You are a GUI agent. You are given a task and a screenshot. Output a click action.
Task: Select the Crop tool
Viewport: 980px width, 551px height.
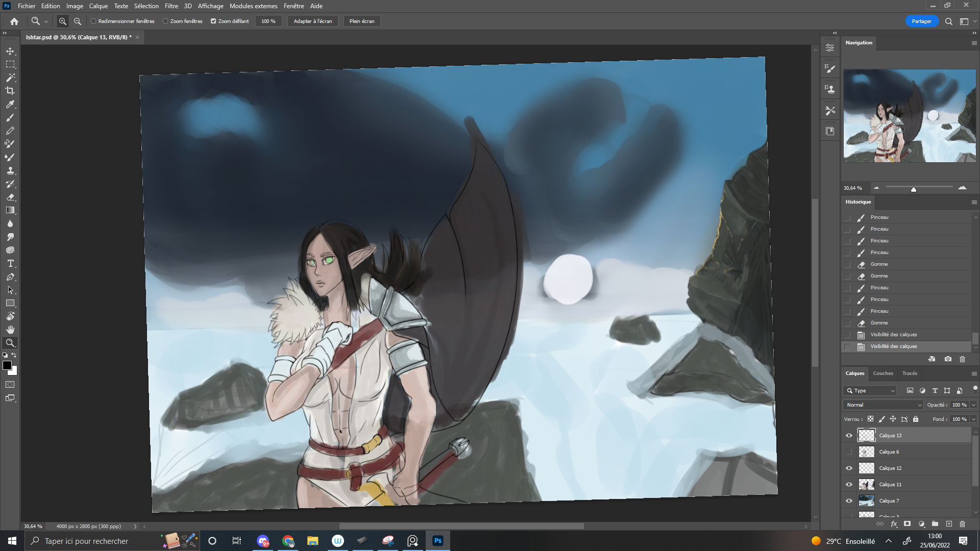[10, 91]
